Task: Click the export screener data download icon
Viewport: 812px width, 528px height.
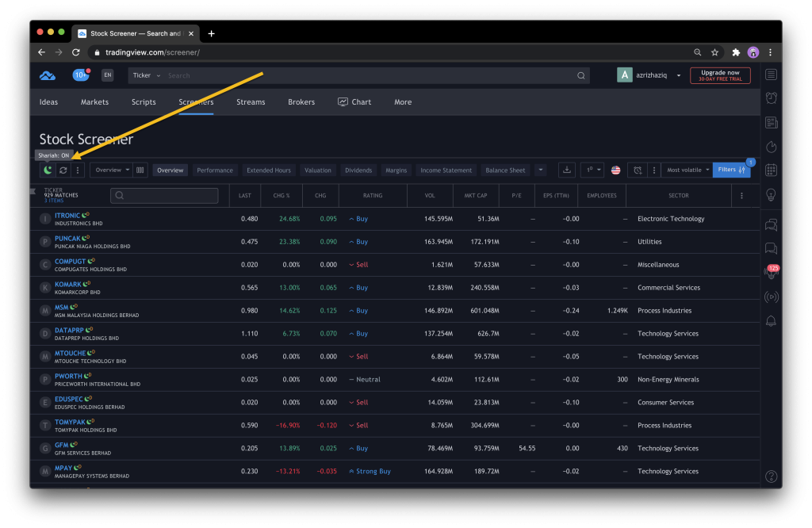Action: (566, 170)
